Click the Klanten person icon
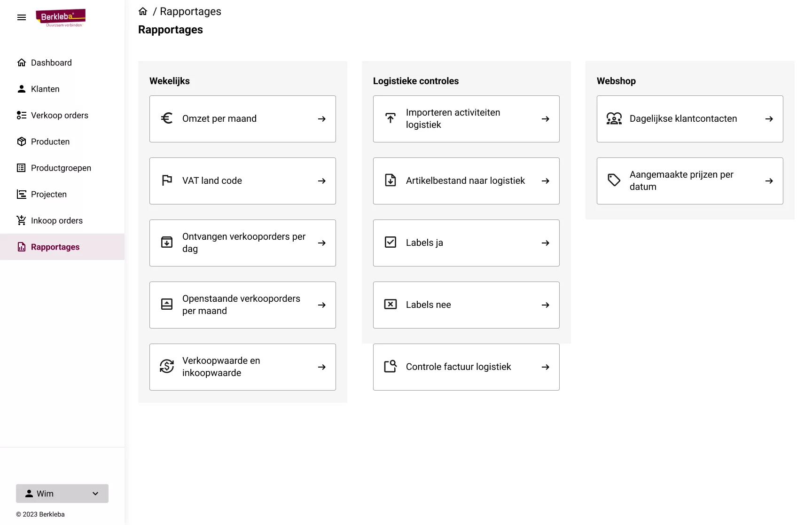Viewport: 812px width, 525px height. [22, 89]
